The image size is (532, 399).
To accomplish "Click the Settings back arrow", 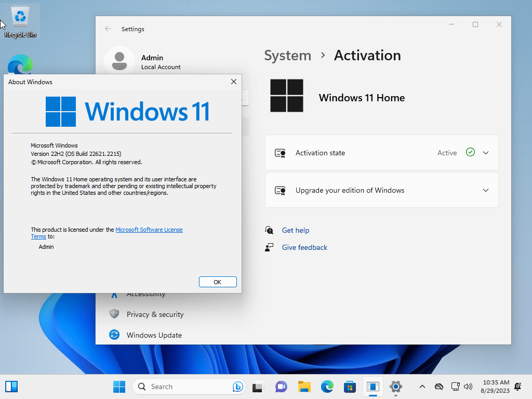I will (x=108, y=29).
